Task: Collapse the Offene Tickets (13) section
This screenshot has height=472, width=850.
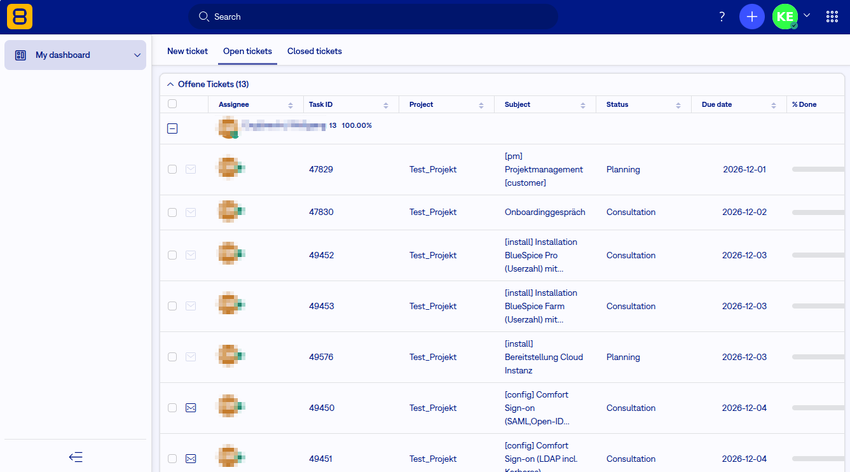Action: [x=170, y=84]
